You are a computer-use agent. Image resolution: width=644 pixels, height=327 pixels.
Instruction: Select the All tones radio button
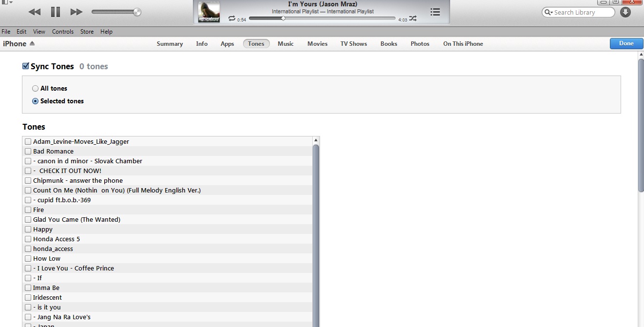(x=35, y=89)
